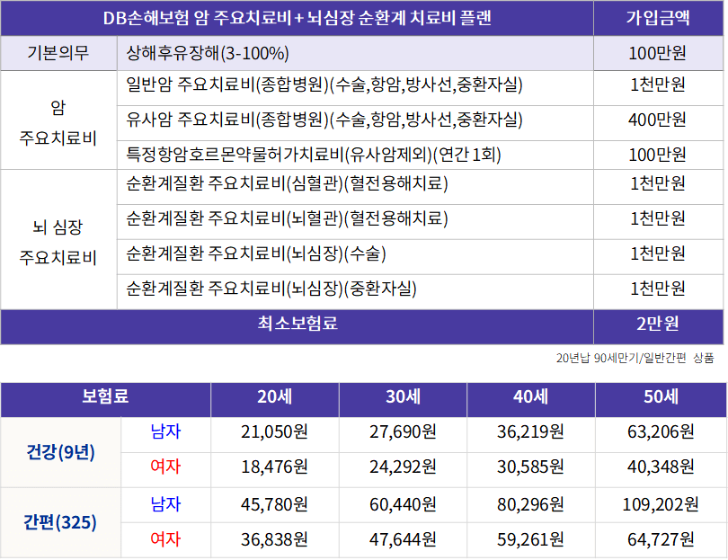Viewport: 728px width, 560px height.
Task: Select the '27,690원' premium cell
Action: click(x=403, y=431)
